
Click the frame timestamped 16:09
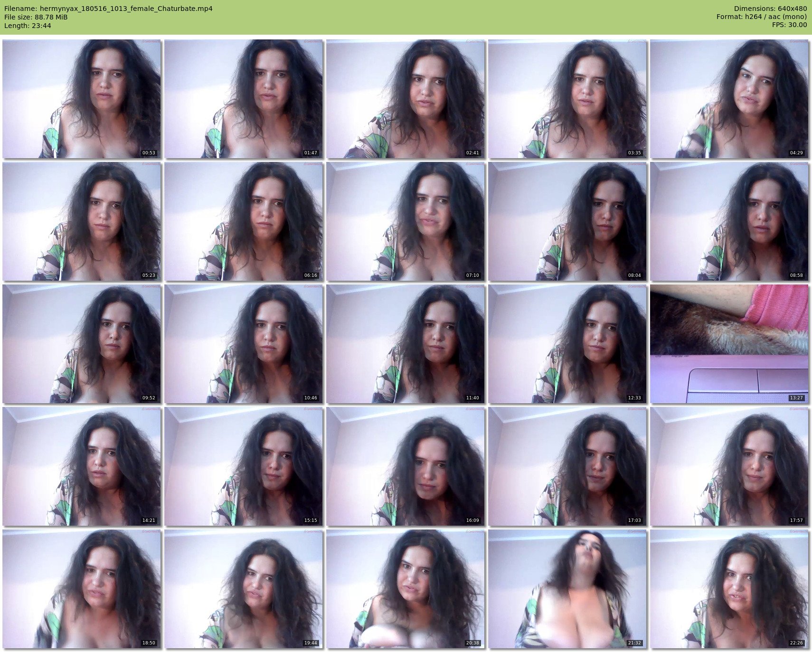point(406,466)
